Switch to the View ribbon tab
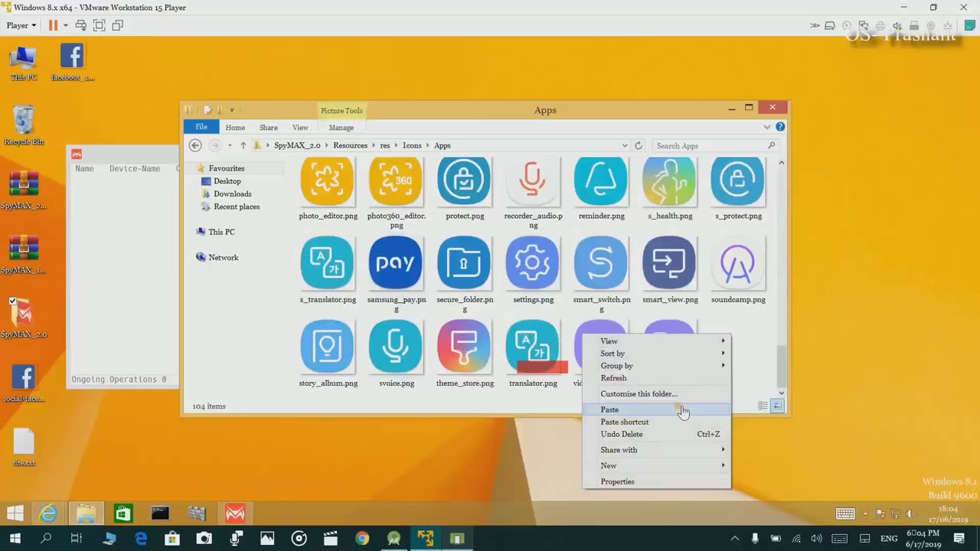Screen dimensions: 980x551 300,128
